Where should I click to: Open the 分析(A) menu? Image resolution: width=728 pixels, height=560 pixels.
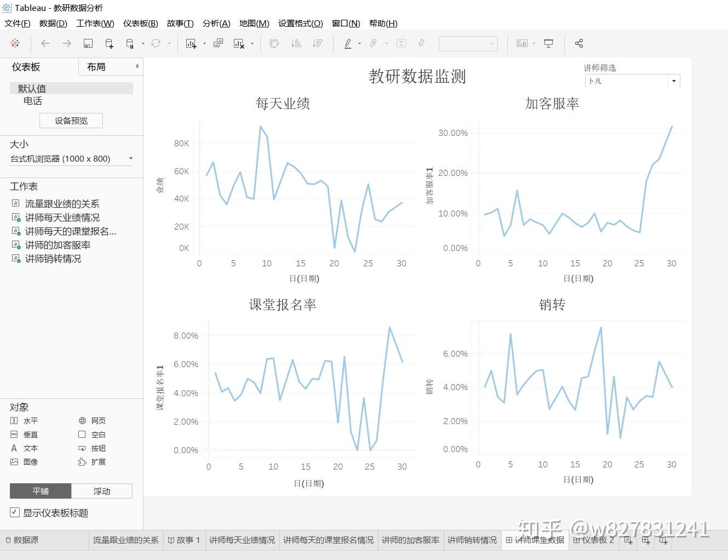(216, 23)
